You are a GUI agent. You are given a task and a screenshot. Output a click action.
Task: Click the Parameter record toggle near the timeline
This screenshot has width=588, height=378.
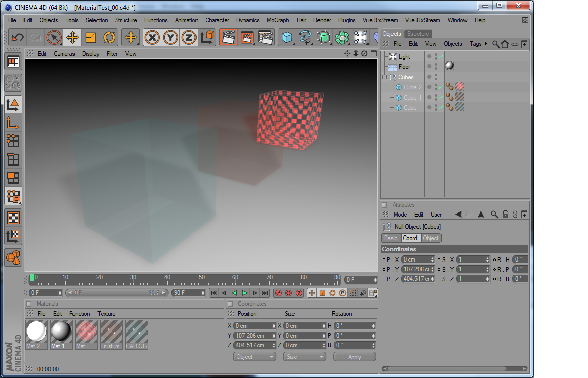(x=342, y=293)
